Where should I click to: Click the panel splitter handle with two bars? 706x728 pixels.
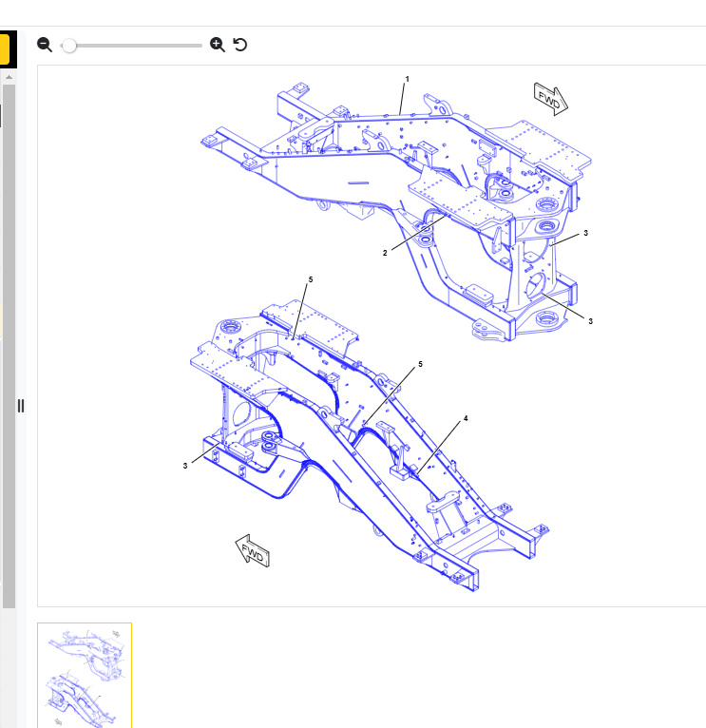[x=21, y=406]
